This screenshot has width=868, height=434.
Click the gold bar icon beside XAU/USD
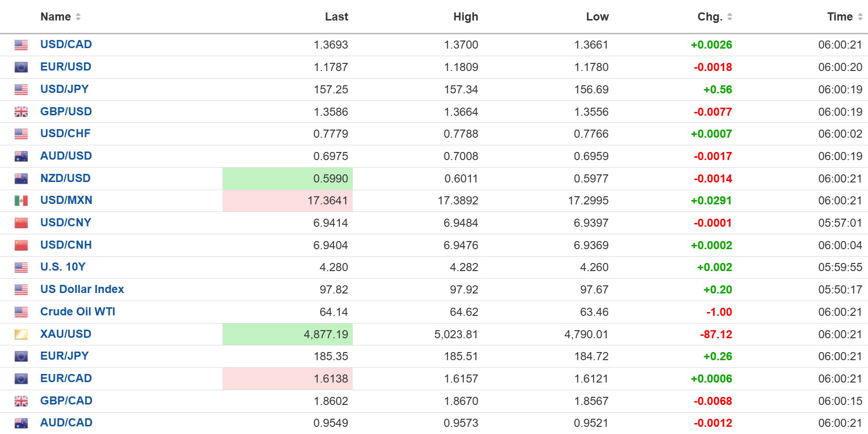[21, 334]
